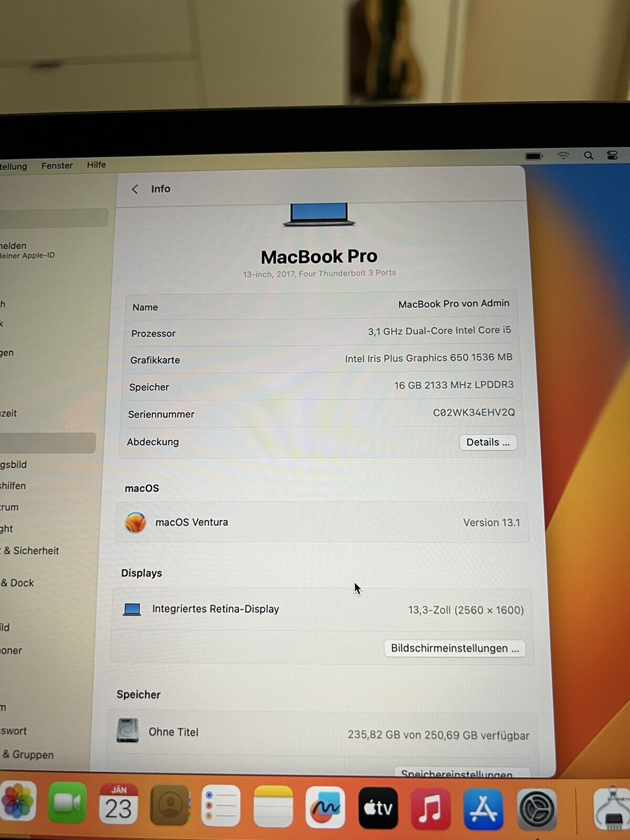This screenshot has height=840, width=630.
Task: Click the 'Prozessor' row label
Action: pyautogui.click(x=153, y=333)
